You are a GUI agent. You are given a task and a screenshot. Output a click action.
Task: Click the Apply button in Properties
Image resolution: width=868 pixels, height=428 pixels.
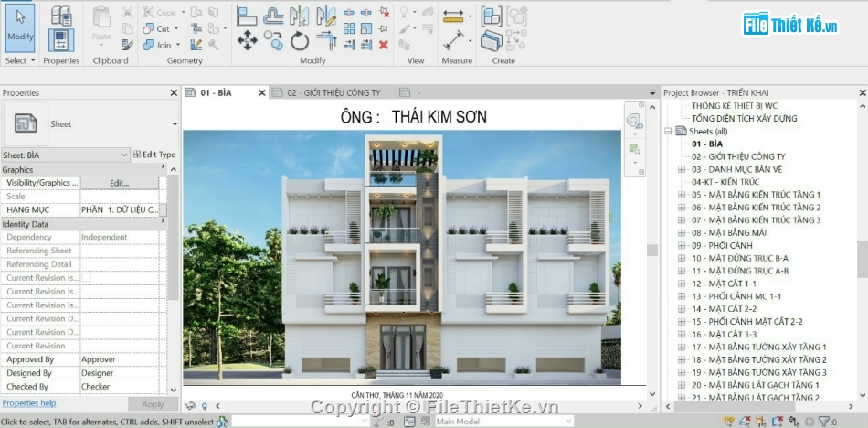[x=153, y=404]
